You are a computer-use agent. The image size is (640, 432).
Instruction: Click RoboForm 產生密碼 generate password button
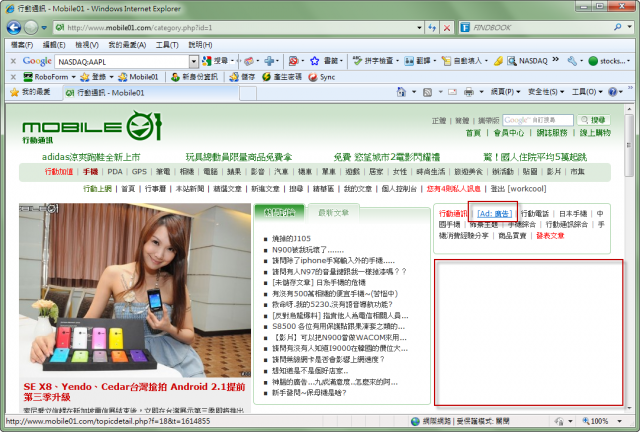pos(282,77)
